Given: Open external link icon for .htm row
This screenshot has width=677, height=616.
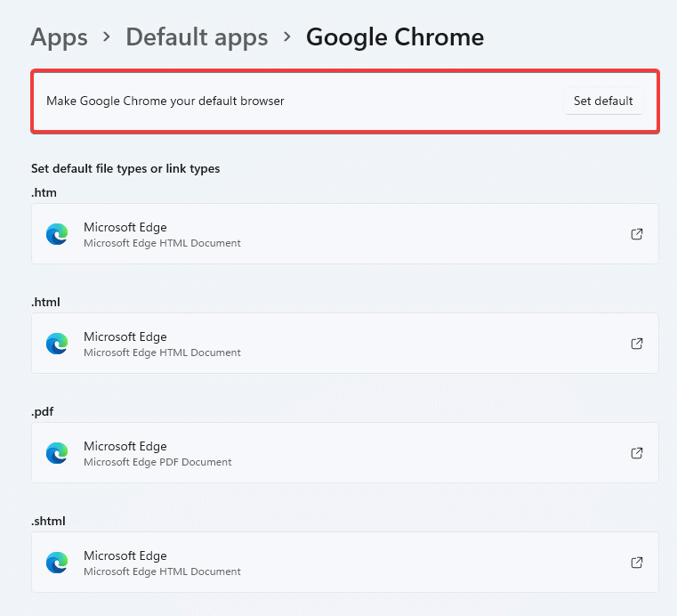Looking at the screenshot, I should click(x=637, y=234).
